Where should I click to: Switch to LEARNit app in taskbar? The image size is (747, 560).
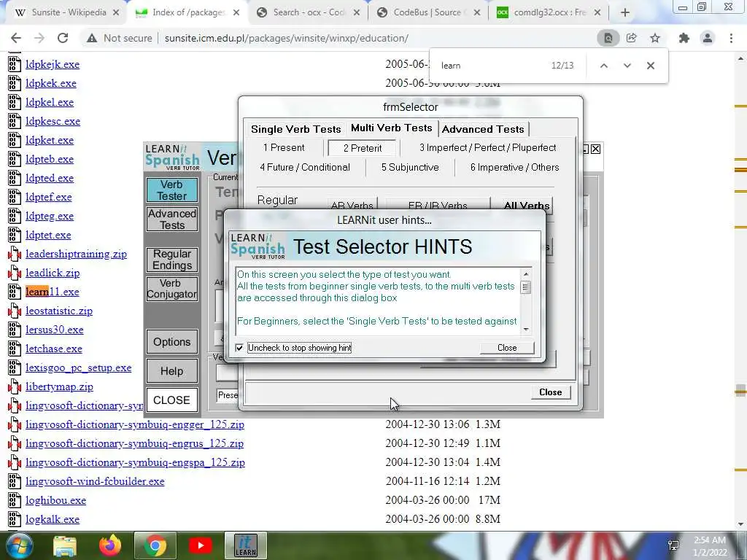point(246,545)
